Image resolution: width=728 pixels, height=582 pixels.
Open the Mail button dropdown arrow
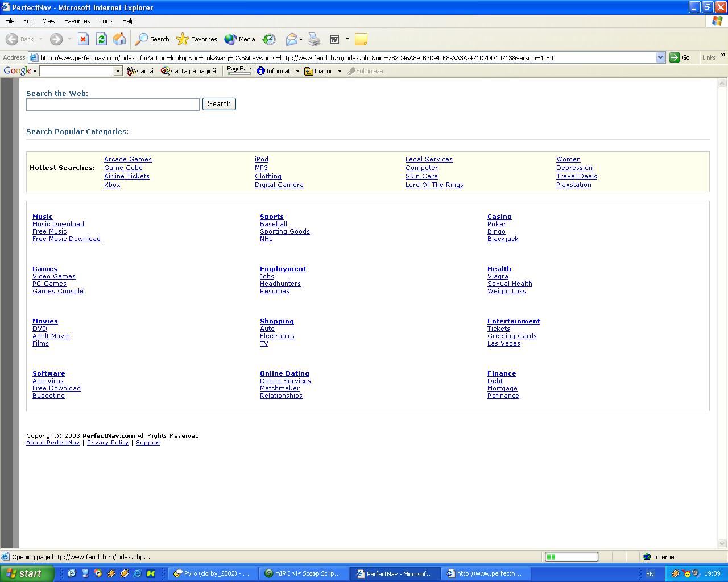[x=301, y=39]
